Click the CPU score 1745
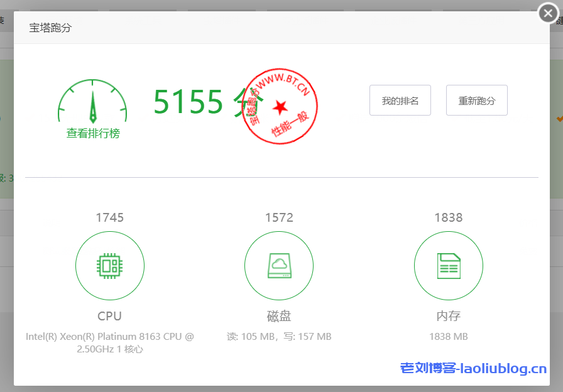The height and width of the screenshot is (392, 563). (x=110, y=218)
